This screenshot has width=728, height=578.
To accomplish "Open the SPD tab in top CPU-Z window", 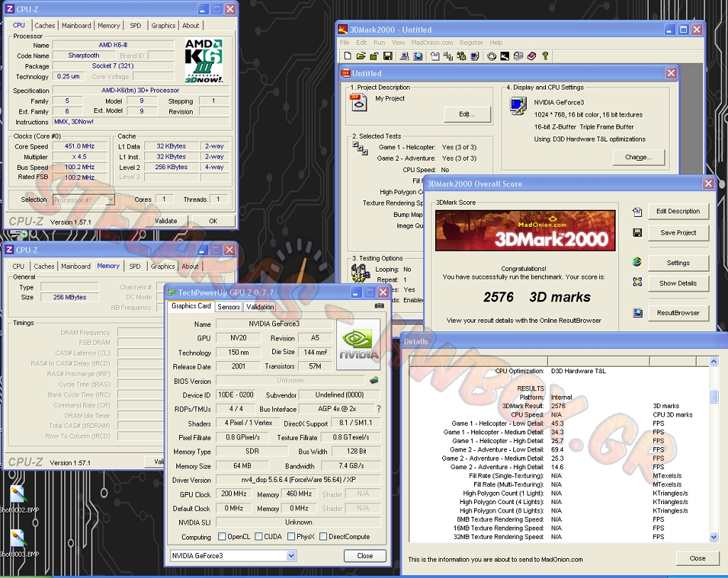I will click(135, 26).
